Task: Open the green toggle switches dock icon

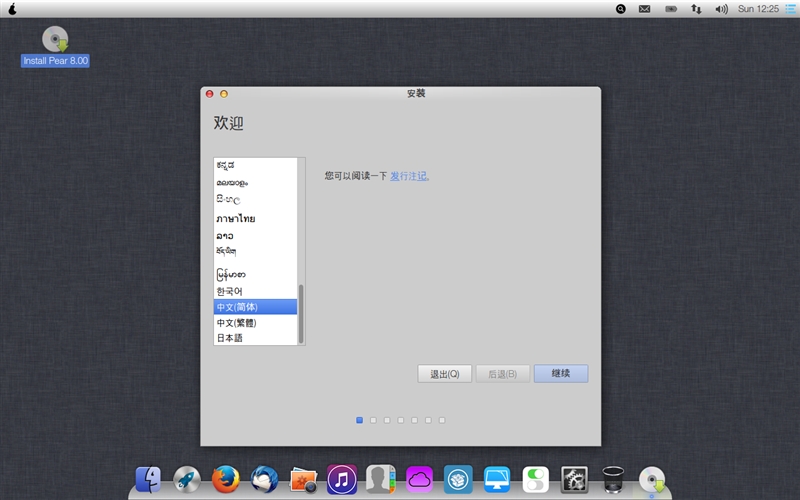Action: [536, 479]
